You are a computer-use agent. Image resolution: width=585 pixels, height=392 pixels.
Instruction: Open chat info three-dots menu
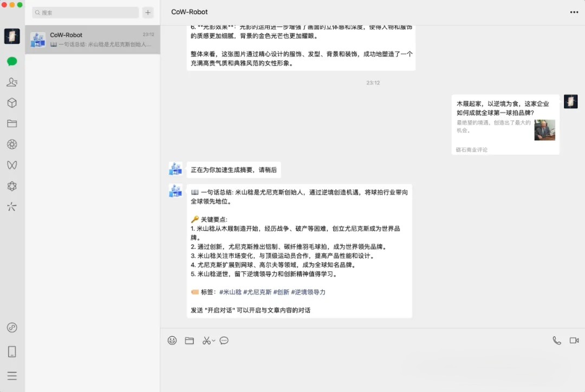pyautogui.click(x=574, y=12)
